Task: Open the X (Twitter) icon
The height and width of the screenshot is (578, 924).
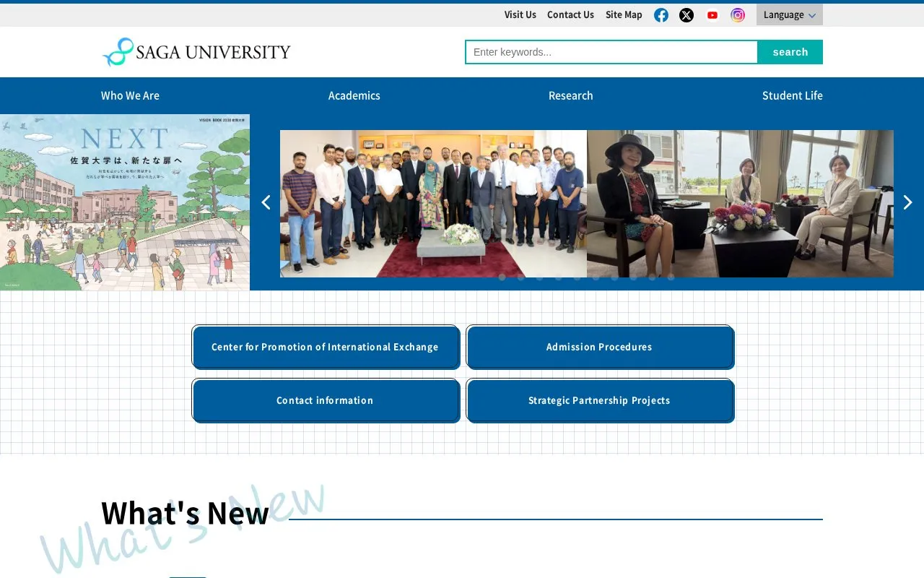Action: (x=687, y=15)
